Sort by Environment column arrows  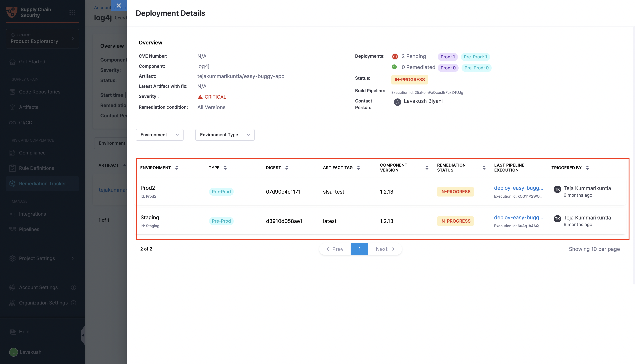177,168
